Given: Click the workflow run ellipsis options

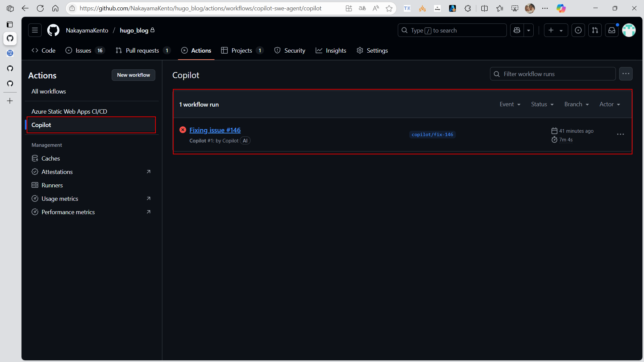Looking at the screenshot, I should 621,134.
